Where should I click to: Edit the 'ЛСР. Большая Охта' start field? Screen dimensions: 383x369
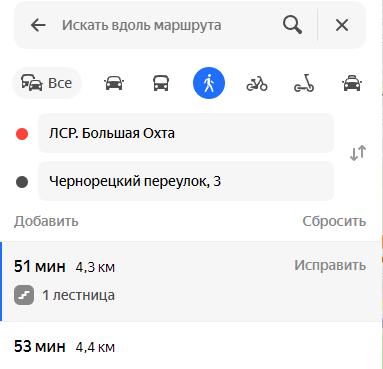click(x=186, y=133)
